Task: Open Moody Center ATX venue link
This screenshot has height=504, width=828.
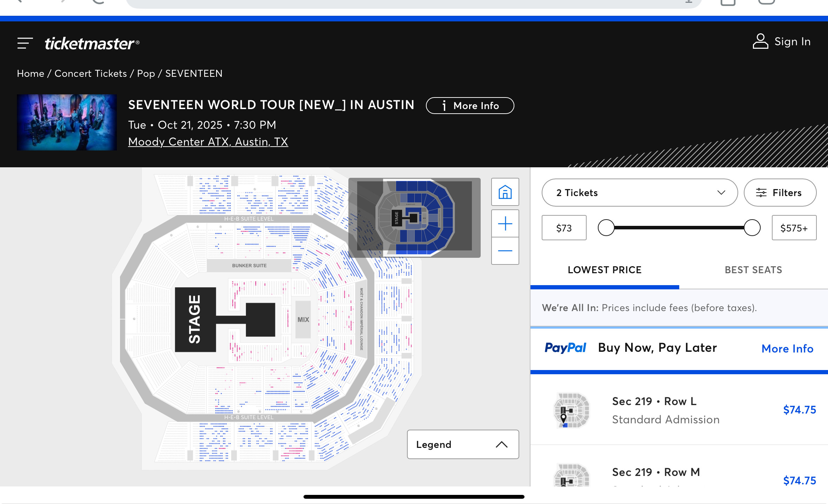Action: pyautogui.click(x=208, y=142)
